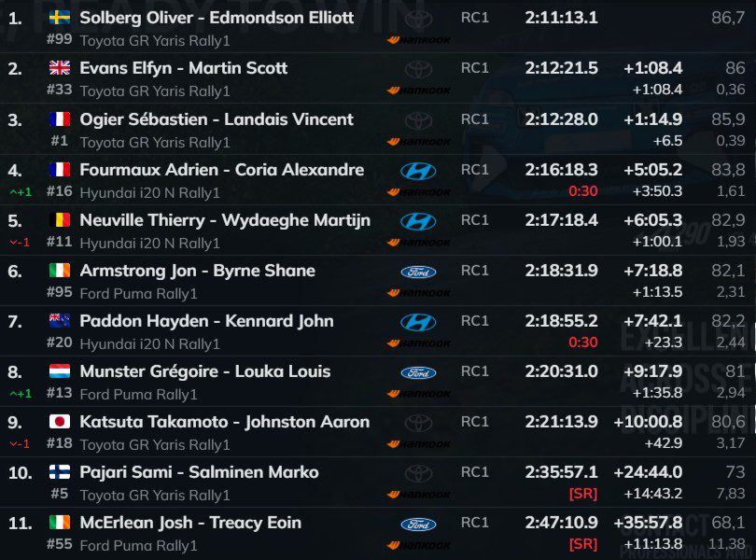The height and width of the screenshot is (560, 756).
Task: Click the British flag next to Evans Elfyn
Action: click(59, 68)
